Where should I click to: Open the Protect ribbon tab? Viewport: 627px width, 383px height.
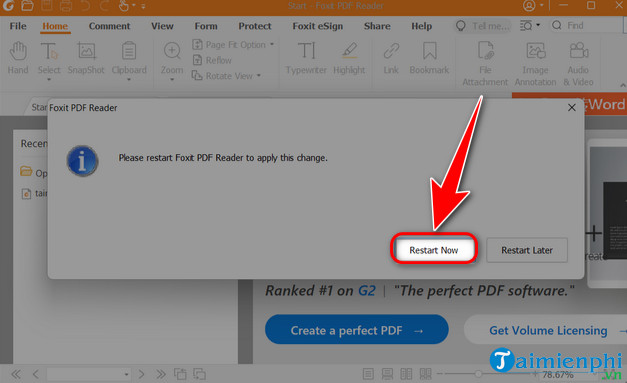click(x=255, y=26)
